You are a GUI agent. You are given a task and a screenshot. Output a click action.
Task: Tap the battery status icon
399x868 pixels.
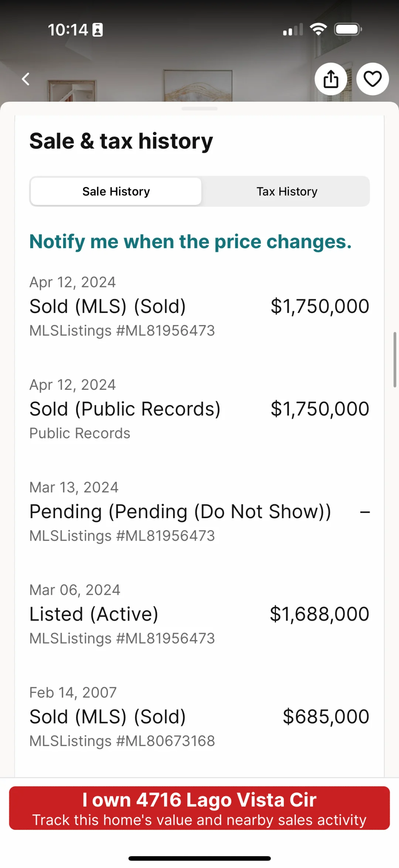tap(348, 30)
